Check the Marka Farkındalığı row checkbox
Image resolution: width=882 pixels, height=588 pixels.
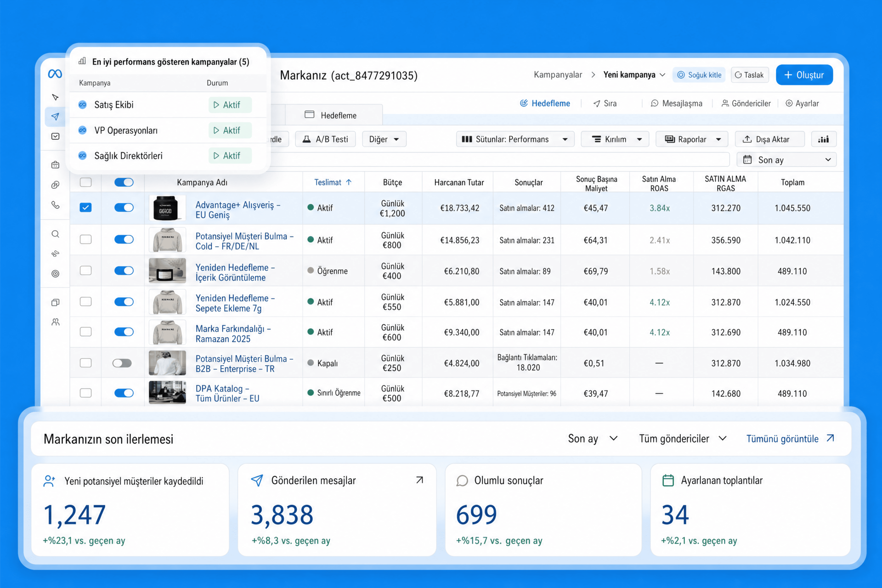click(85, 332)
